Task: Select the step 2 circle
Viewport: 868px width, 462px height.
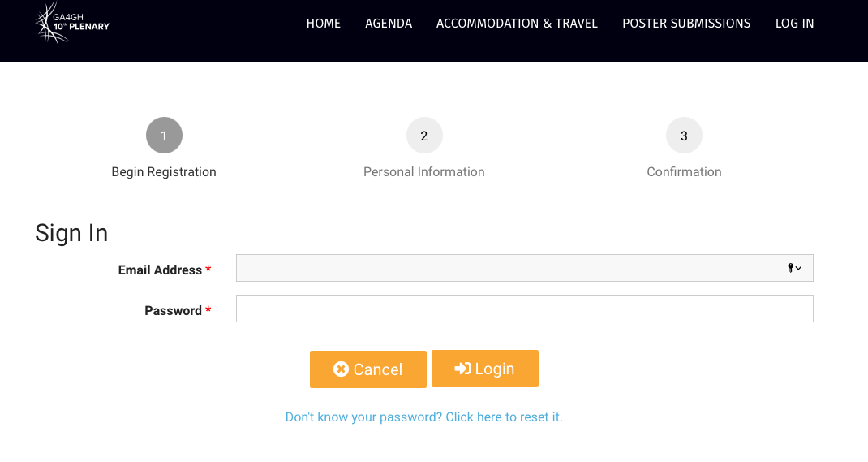Action: [424, 136]
